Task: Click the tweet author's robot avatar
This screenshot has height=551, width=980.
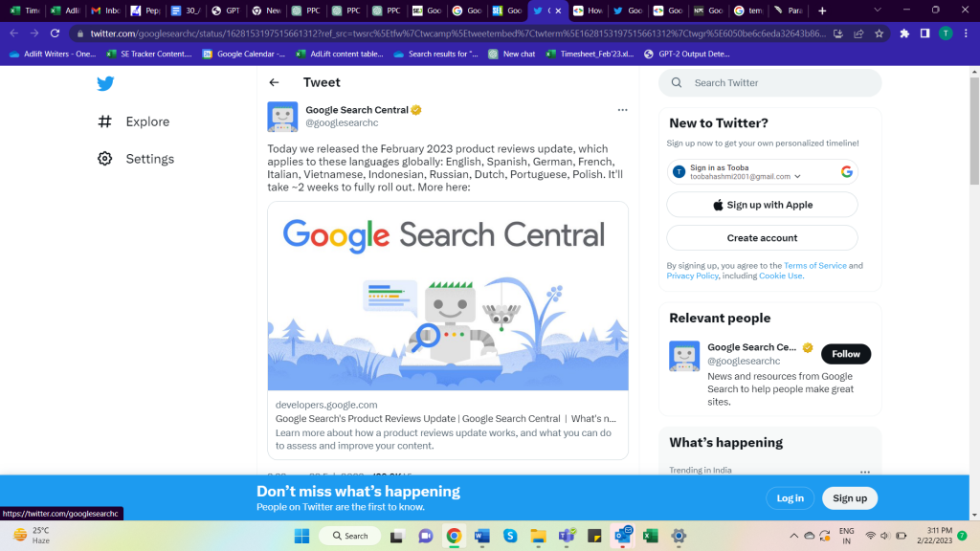Action: point(282,117)
